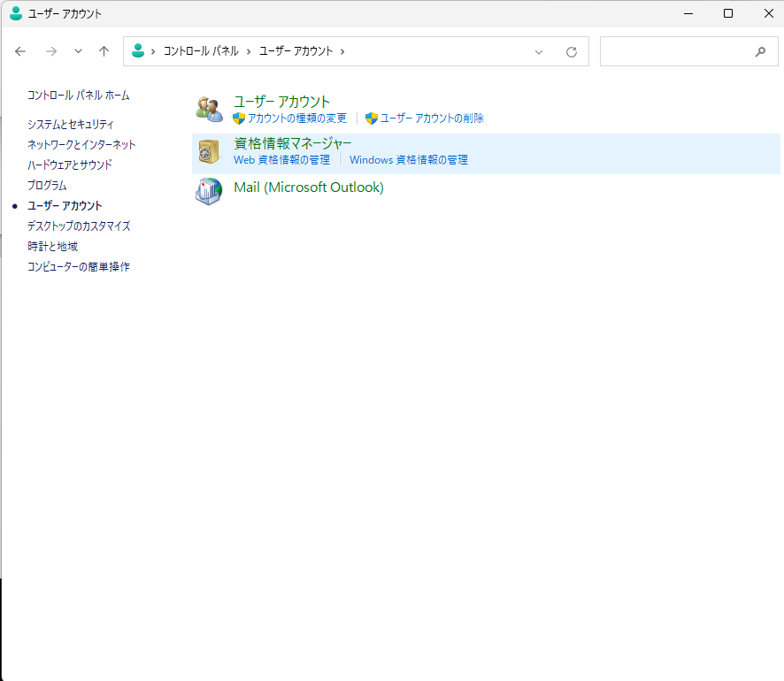Expand the chevron after コントロール パネル breadcrumb
The image size is (784, 681).
point(249,51)
